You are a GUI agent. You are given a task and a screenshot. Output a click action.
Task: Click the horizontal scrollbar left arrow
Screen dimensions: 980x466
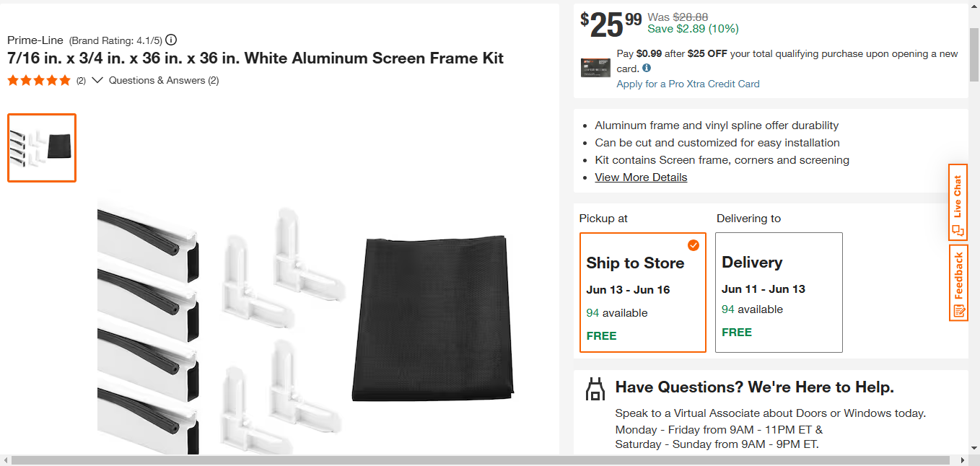(5, 460)
